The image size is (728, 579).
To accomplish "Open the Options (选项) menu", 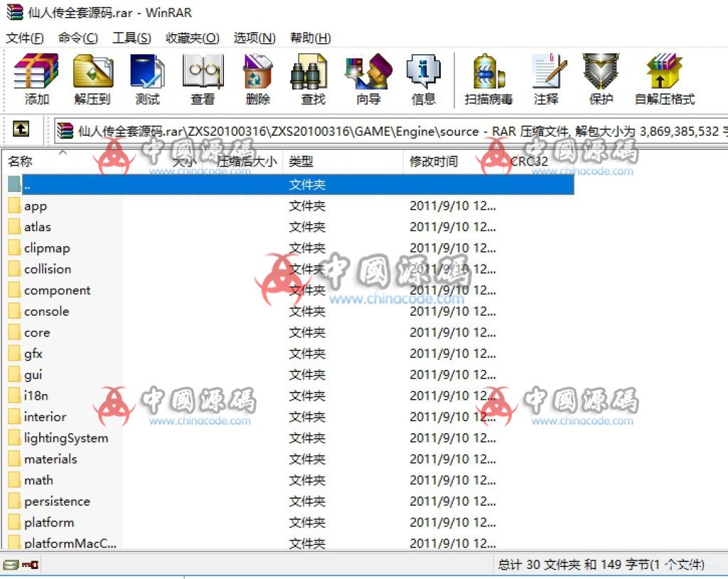I will (255, 38).
